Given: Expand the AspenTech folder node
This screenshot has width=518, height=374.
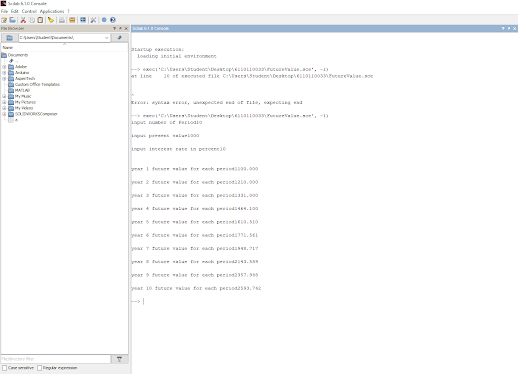Looking at the screenshot, I should 4,79.
